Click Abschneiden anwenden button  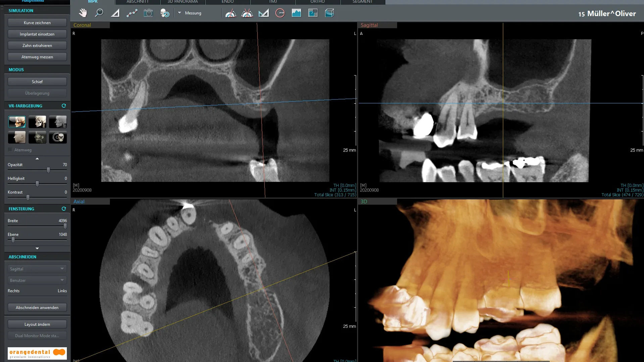(x=37, y=307)
